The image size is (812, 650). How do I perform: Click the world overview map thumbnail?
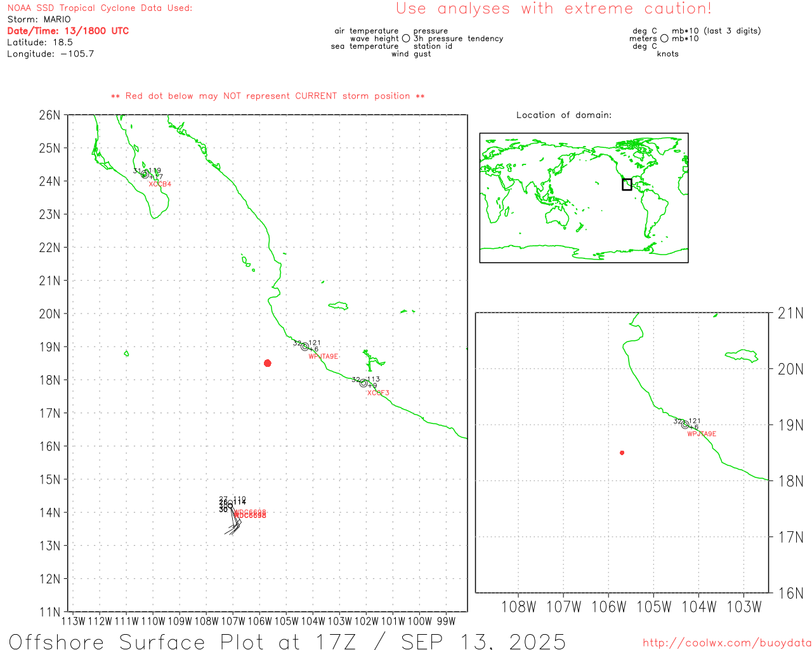[x=584, y=198]
